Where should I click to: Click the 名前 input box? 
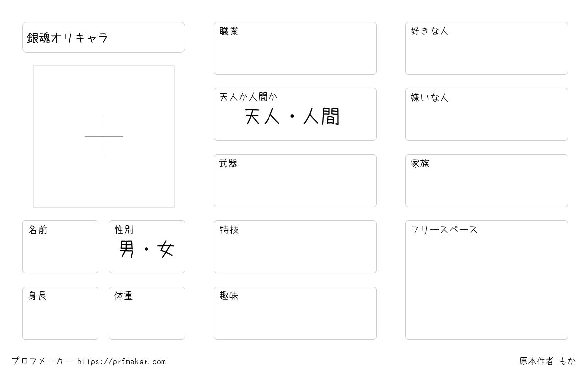(x=60, y=247)
